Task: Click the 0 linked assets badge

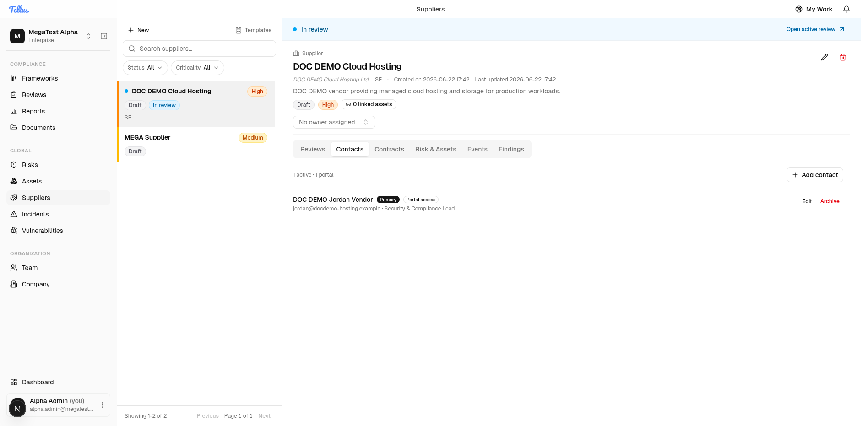Action: coord(369,104)
